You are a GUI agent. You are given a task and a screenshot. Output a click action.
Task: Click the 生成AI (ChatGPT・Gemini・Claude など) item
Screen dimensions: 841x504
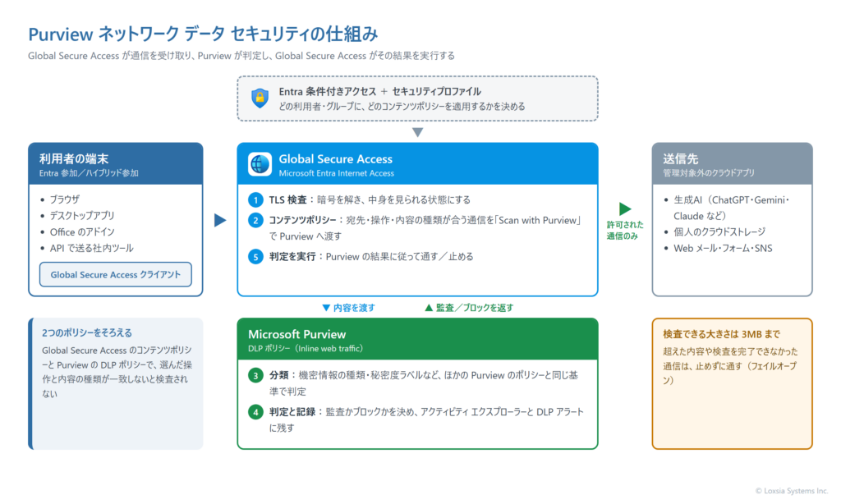click(x=732, y=208)
